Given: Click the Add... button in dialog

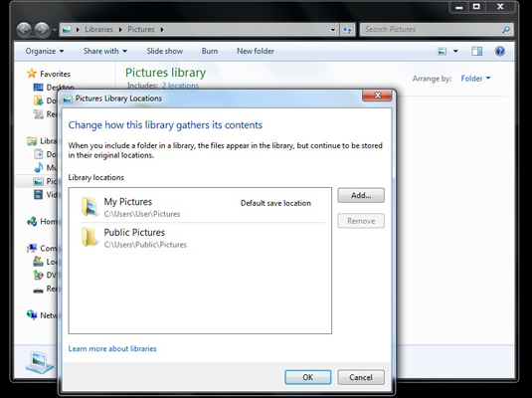Looking at the screenshot, I should tap(361, 195).
